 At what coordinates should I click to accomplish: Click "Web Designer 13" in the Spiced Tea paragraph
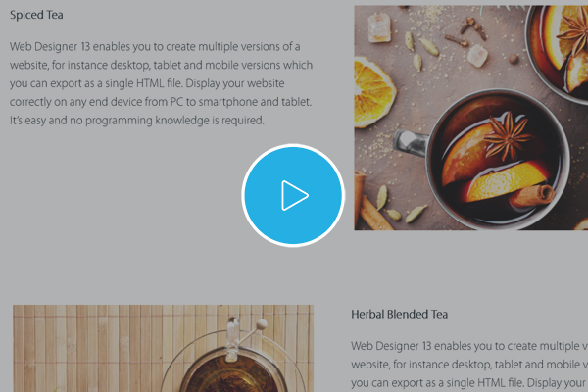point(50,46)
